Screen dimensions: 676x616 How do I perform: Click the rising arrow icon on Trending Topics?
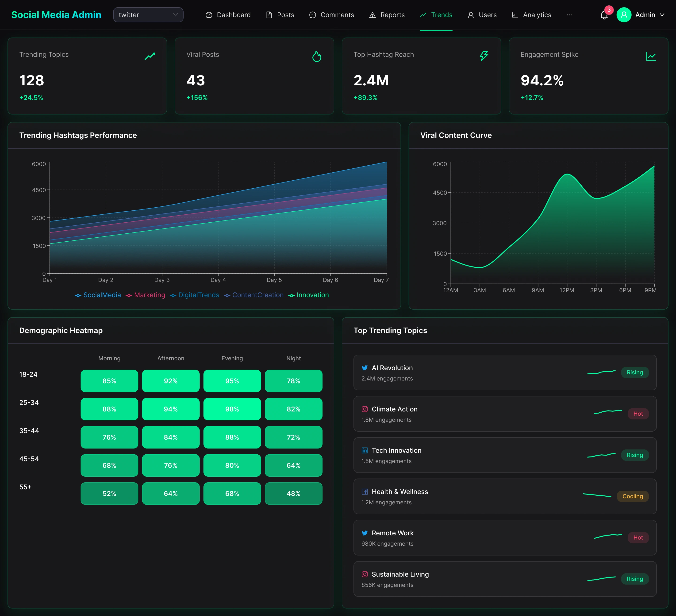point(150,56)
